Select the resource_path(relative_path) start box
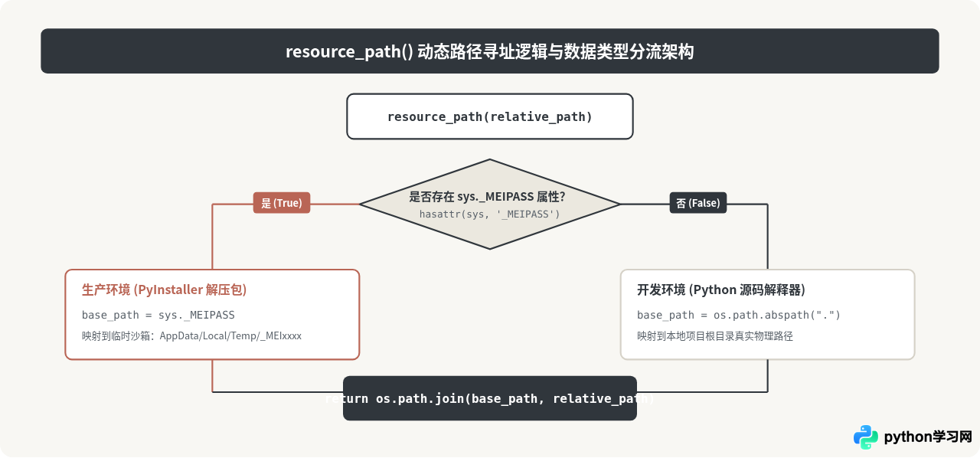This screenshot has width=980, height=458. click(490, 116)
